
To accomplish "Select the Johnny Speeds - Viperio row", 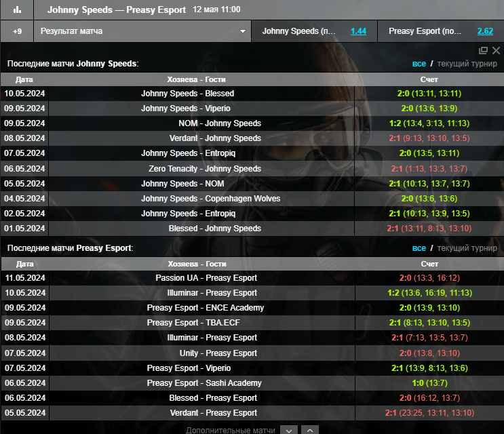I will [x=252, y=108].
